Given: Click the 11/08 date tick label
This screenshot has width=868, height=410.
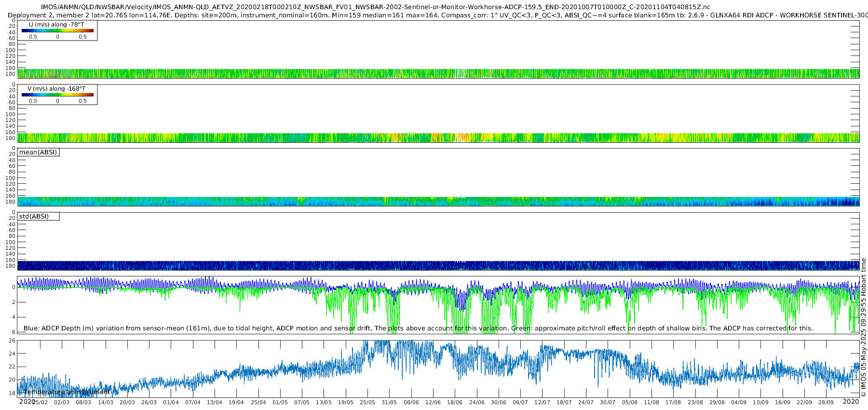Looking at the screenshot, I should point(651,402).
